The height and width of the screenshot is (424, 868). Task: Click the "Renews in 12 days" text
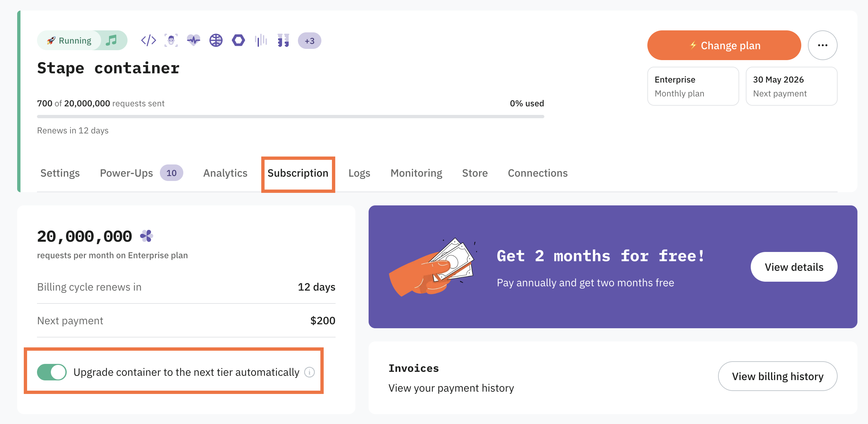tap(73, 130)
